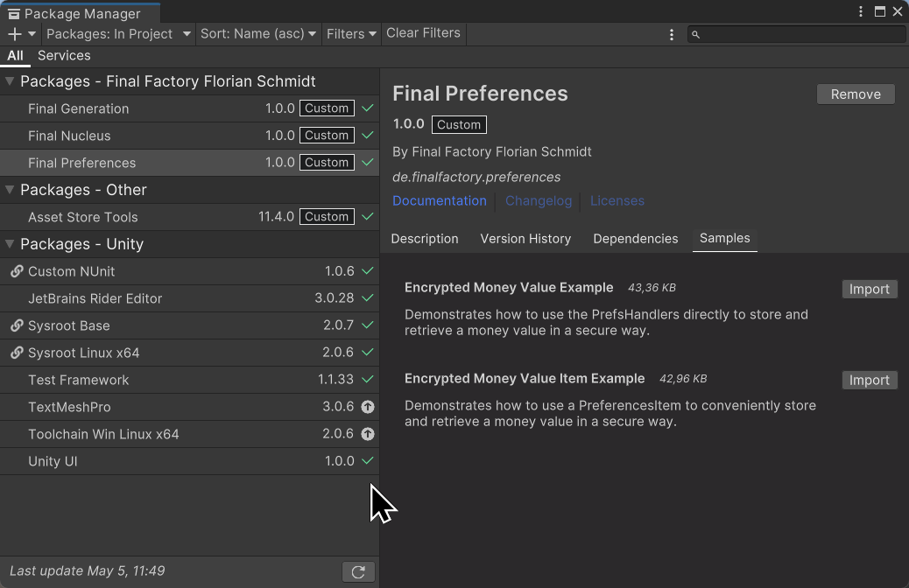Click the link icon beside Sysroot Base
The height and width of the screenshot is (588, 909).
(17, 325)
